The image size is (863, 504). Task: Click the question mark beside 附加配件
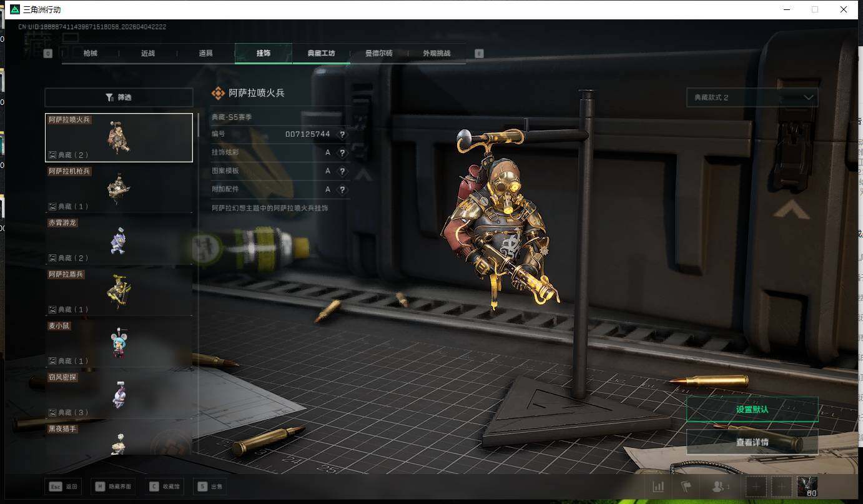click(342, 189)
